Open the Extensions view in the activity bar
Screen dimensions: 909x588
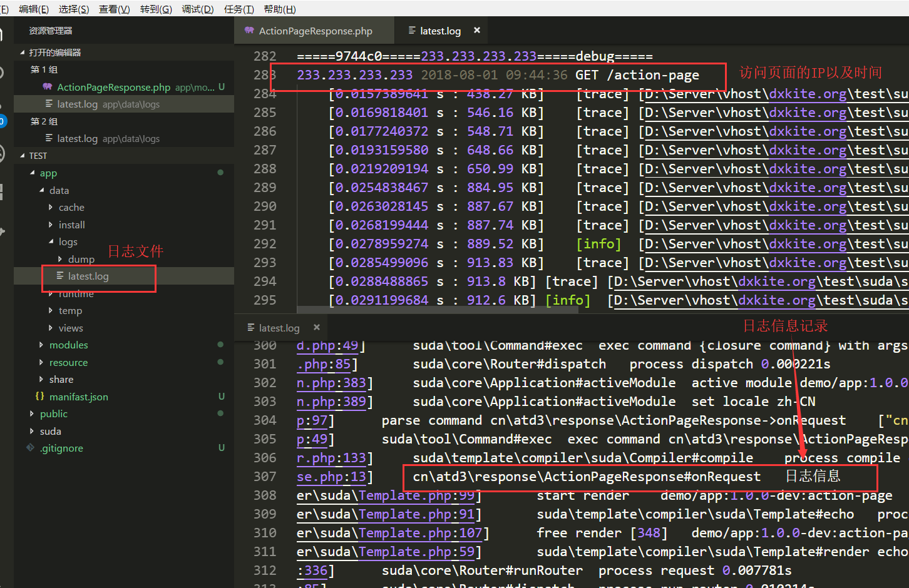click(2, 192)
